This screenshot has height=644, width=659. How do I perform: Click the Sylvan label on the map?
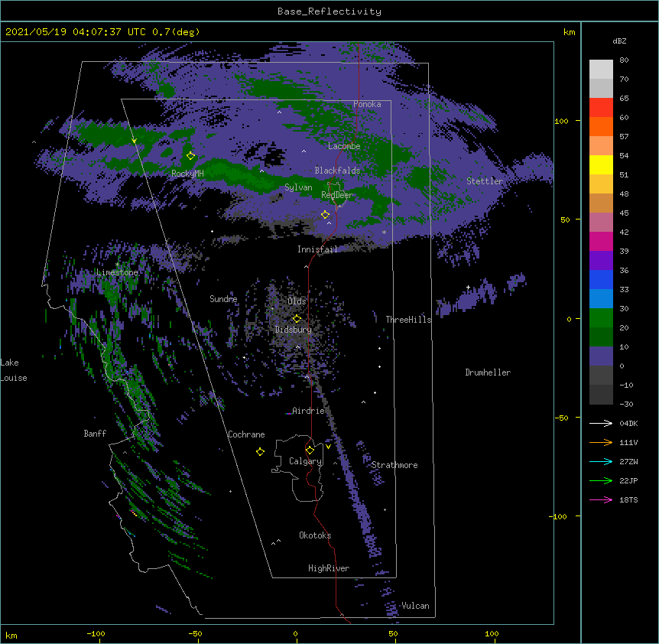[298, 187]
